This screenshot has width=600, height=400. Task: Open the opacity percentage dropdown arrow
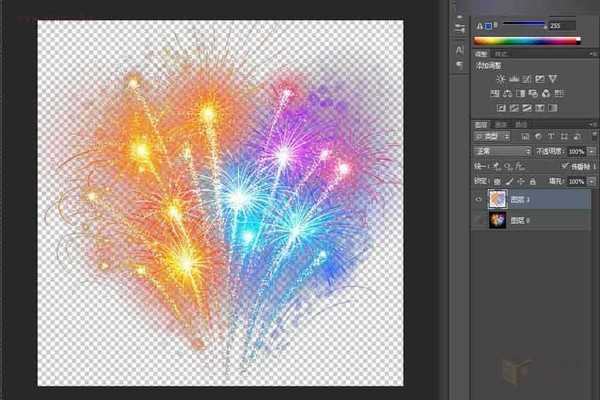click(591, 151)
